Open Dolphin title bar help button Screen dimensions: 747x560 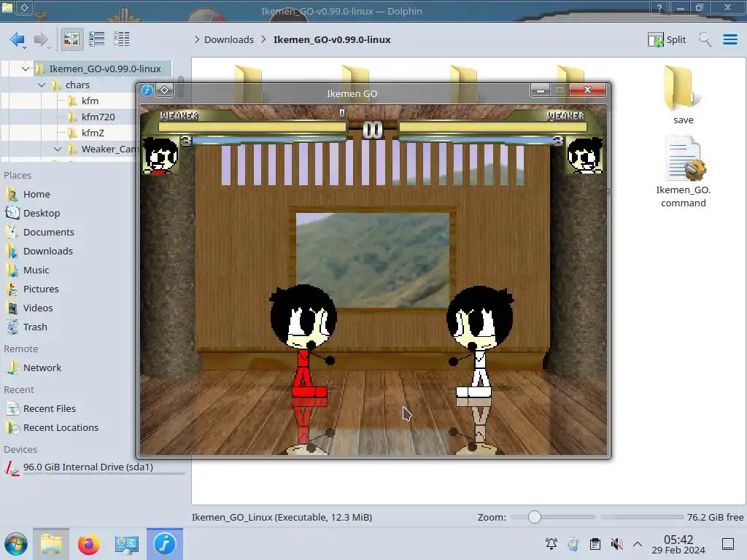tap(659, 7)
